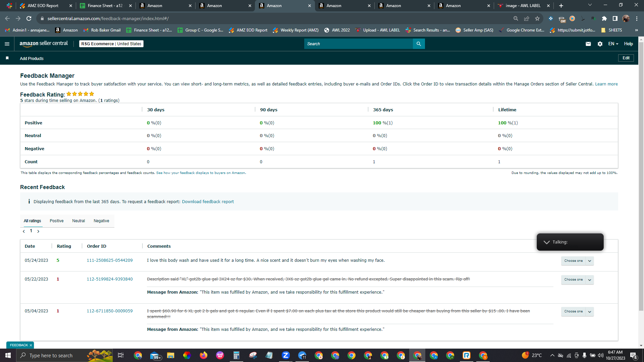Switch to the Neutral feedback tab
The height and width of the screenshot is (362, 644).
click(x=78, y=221)
